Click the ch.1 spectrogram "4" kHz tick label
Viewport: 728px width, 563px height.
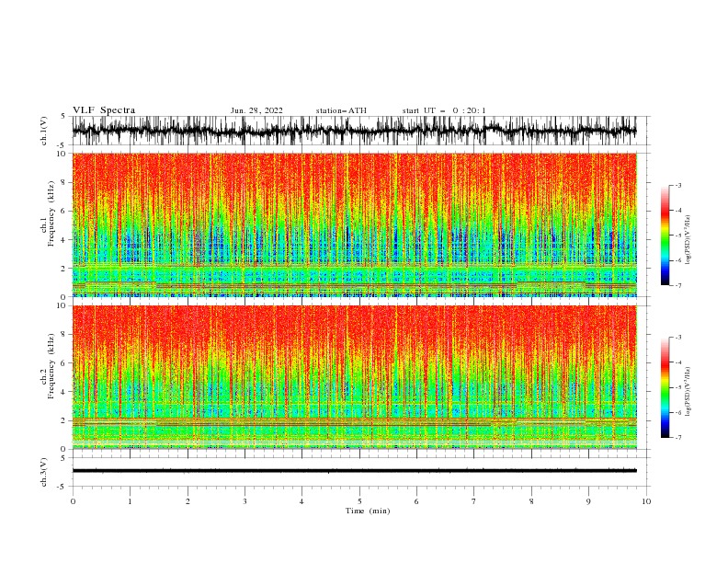(x=64, y=240)
